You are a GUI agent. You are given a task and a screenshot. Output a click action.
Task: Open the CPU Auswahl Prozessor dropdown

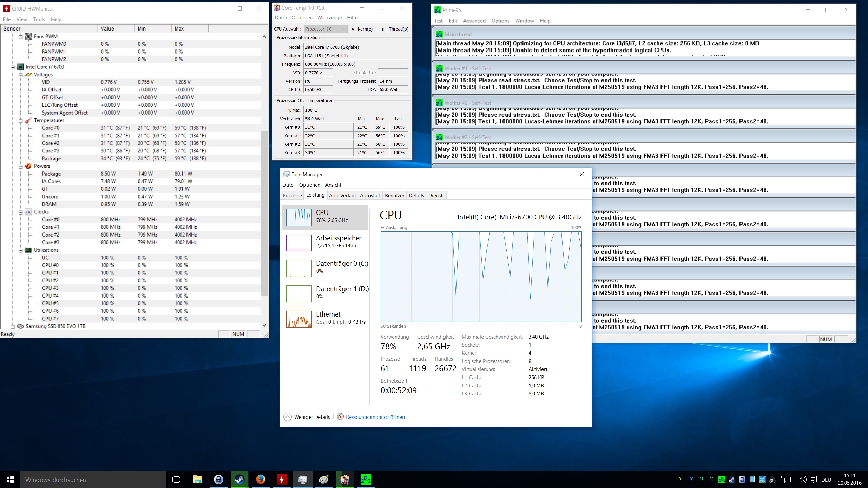[x=325, y=29]
